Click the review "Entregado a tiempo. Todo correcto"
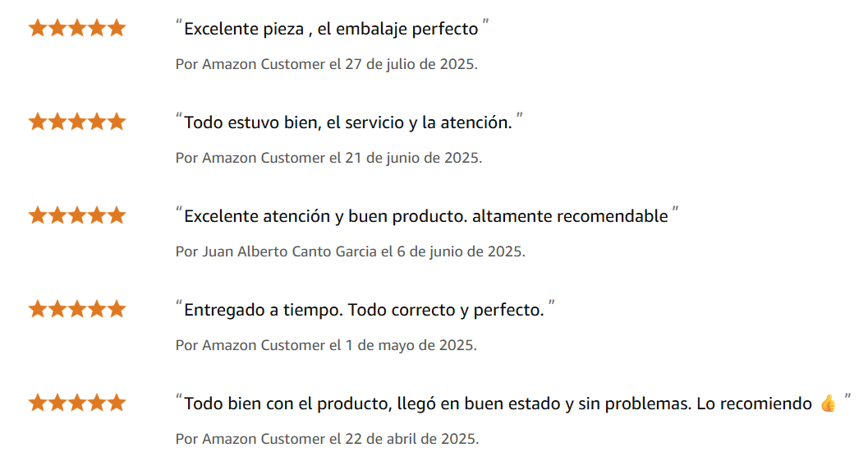868x466 pixels. [363, 311]
